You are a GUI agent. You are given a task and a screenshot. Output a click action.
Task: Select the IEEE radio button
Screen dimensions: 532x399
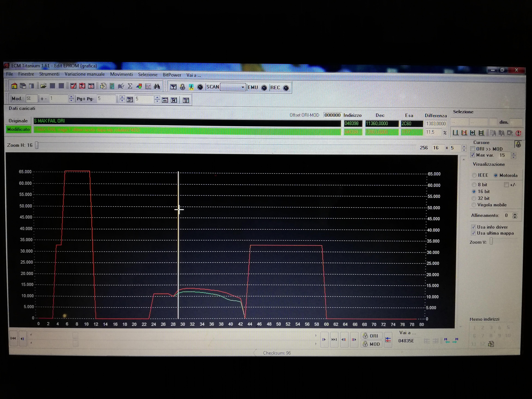[474, 175]
